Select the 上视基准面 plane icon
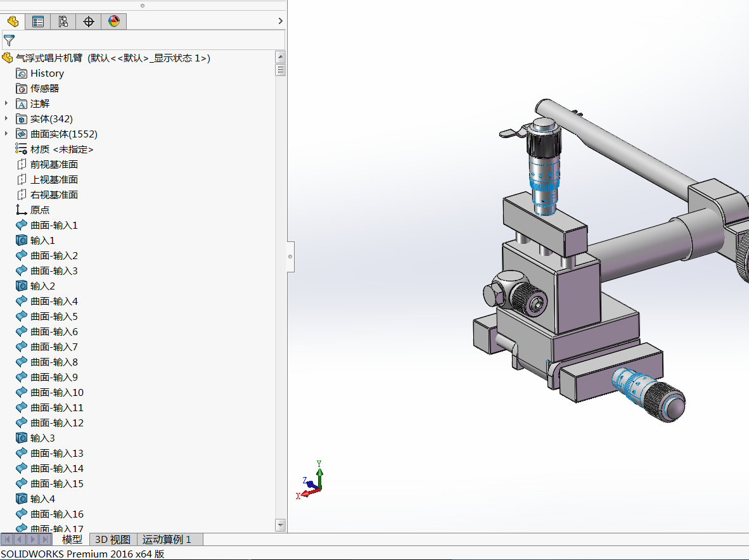749x560 pixels. coord(22,180)
